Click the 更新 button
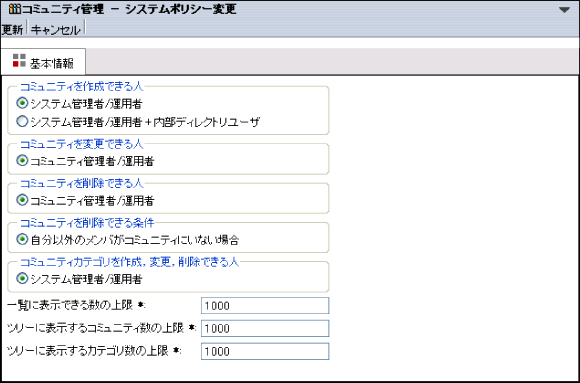580x383 pixels. (x=13, y=30)
